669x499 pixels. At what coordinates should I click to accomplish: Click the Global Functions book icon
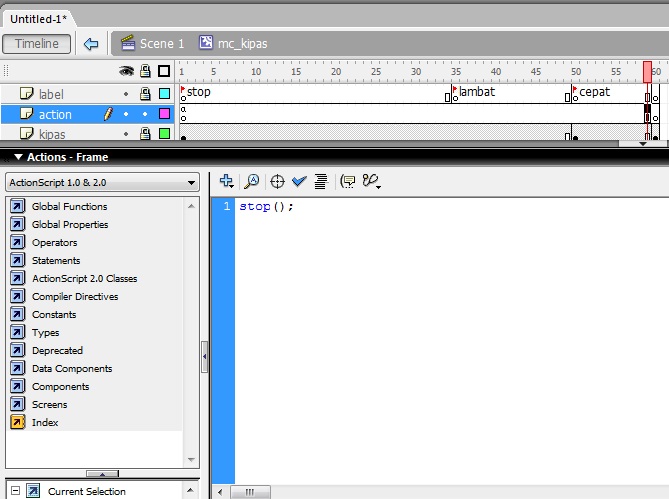tap(17, 206)
